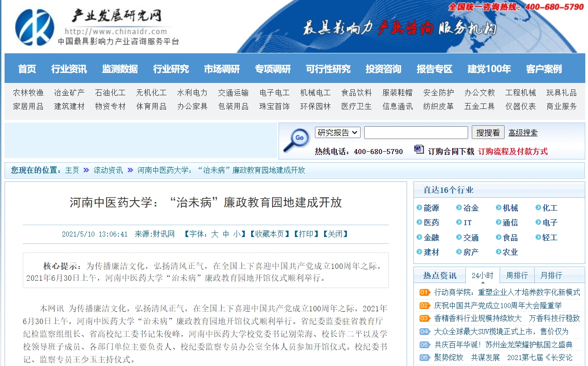Click the blue 05 ranking badge
Image resolution: width=588 pixels, height=366 pixels.
(424, 345)
